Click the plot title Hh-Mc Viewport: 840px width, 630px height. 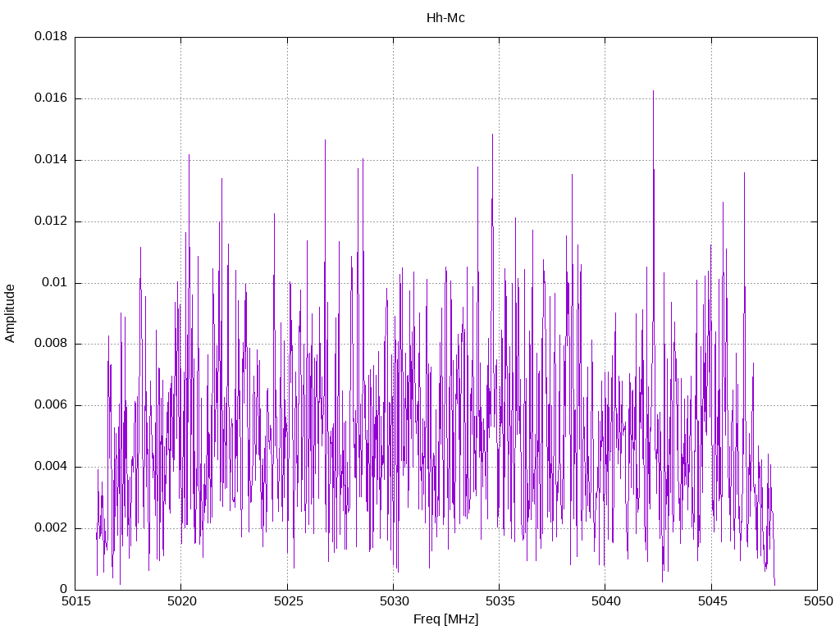coord(445,18)
